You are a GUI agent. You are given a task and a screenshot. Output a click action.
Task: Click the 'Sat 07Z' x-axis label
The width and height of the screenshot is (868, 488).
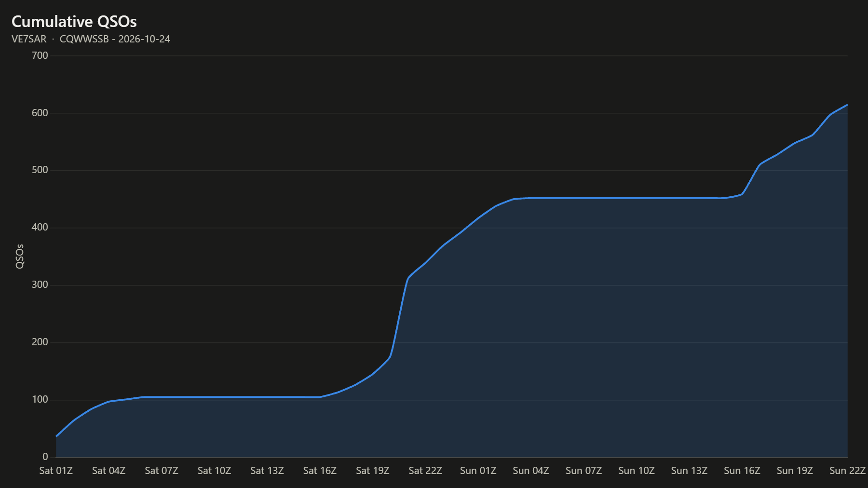pos(162,471)
